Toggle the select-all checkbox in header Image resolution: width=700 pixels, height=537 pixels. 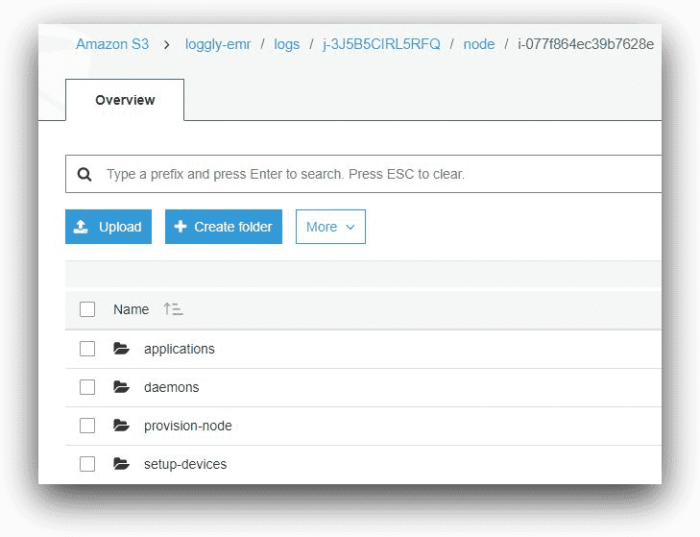pyautogui.click(x=87, y=310)
